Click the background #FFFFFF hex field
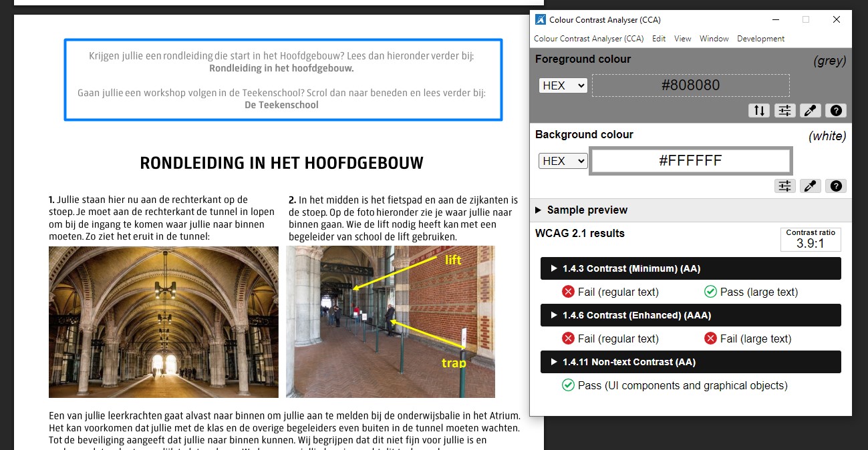Image resolution: width=868 pixels, height=450 pixels. (690, 161)
